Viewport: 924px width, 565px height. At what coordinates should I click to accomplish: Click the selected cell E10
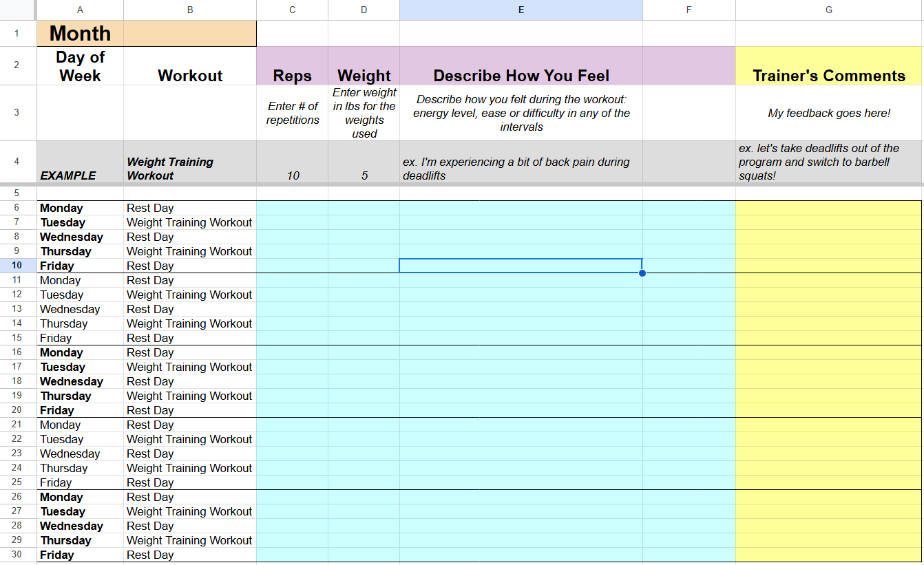(521, 266)
